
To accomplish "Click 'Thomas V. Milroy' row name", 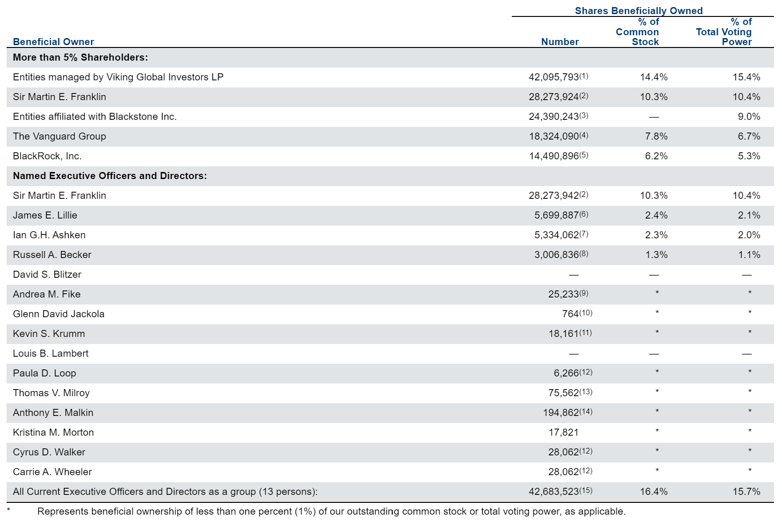I will tap(51, 393).
